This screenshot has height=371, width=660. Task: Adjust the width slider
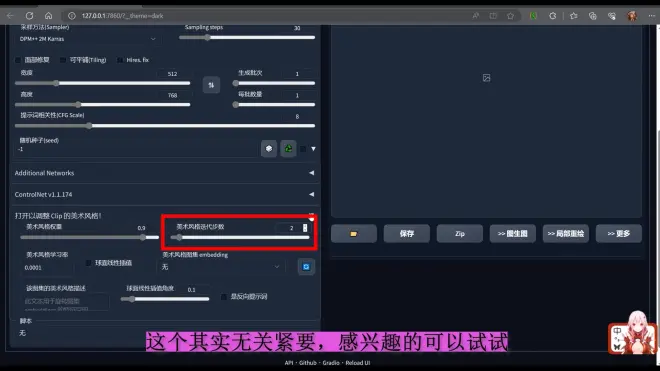point(102,83)
